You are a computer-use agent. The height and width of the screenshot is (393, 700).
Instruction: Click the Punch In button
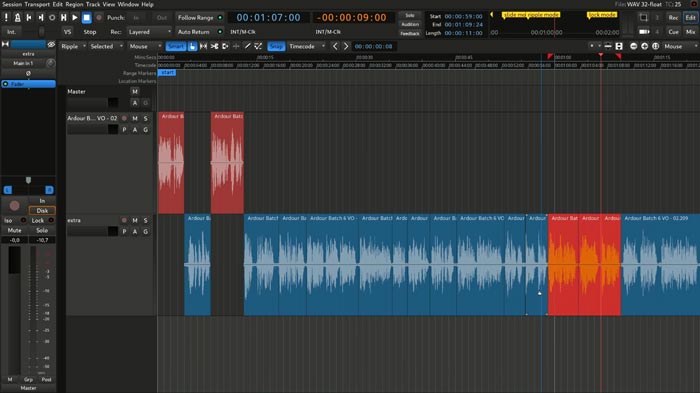pyautogui.click(x=136, y=17)
